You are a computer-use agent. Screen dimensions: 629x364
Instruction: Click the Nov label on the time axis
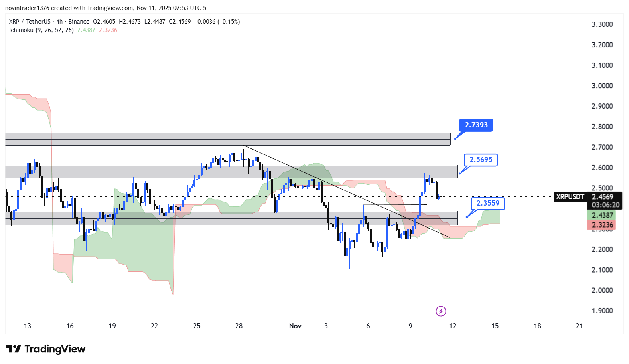295,326
